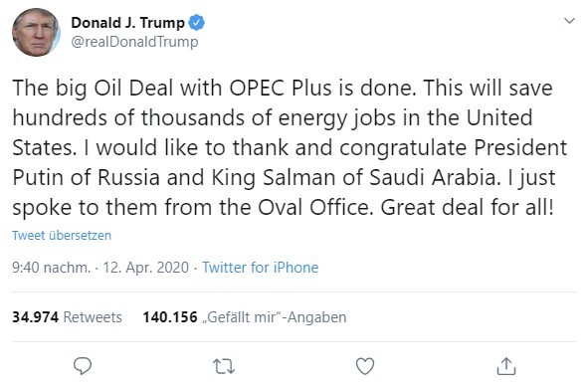Expand the tweet options chevron
Image resolution: width=588 pixels, height=388 pixels.
pyautogui.click(x=569, y=21)
